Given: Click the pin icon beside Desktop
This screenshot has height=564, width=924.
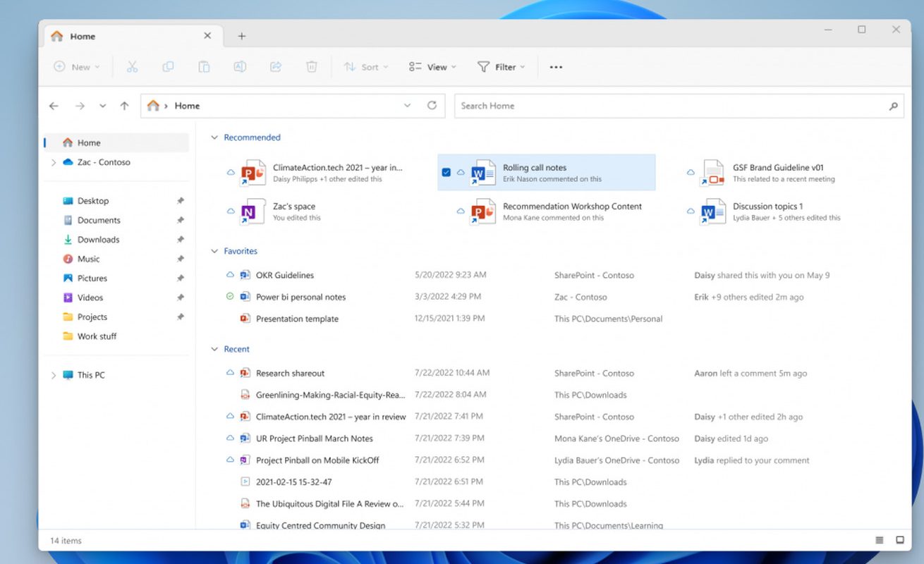Looking at the screenshot, I should (x=181, y=201).
